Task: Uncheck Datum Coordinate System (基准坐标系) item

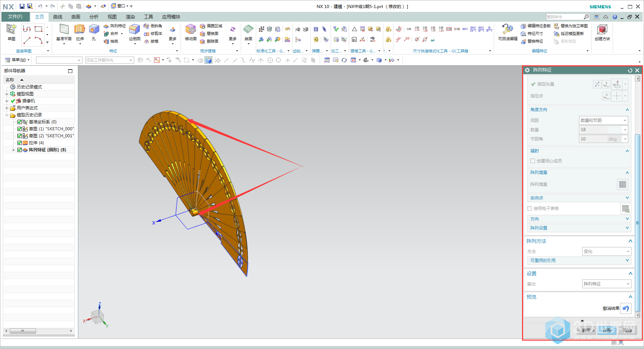Action: [20, 122]
